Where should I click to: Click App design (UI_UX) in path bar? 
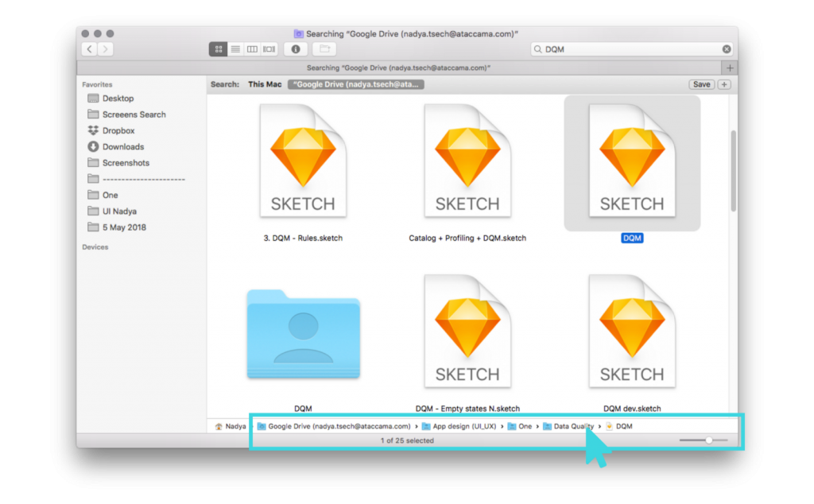coord(463,426)
